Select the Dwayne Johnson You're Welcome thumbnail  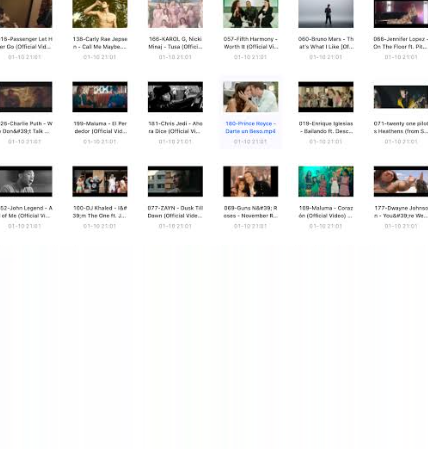coord(401,181)
